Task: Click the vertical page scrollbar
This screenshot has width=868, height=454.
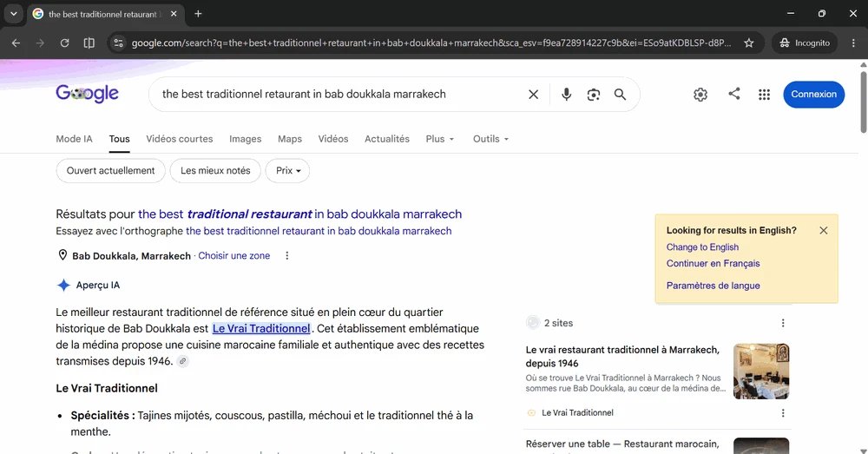Action: coord(864,102)
